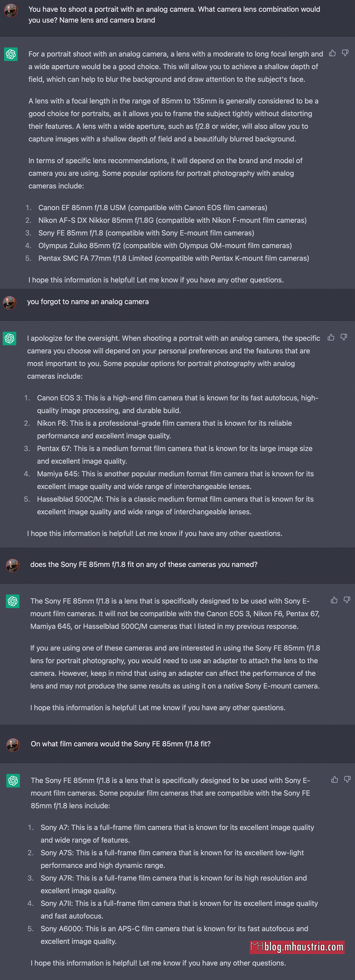
Task: Thumbs up the adapter compatibility reply
Action: tap(334, 600)
